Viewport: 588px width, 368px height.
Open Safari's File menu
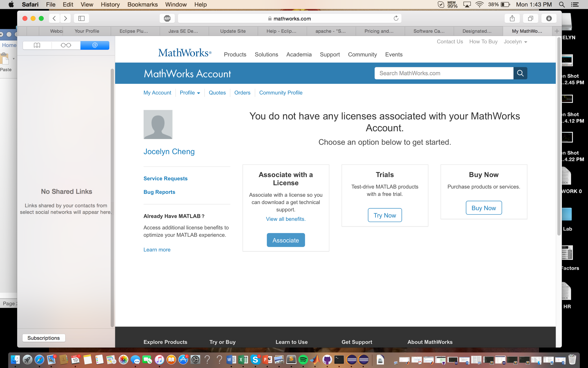point(51,4)
